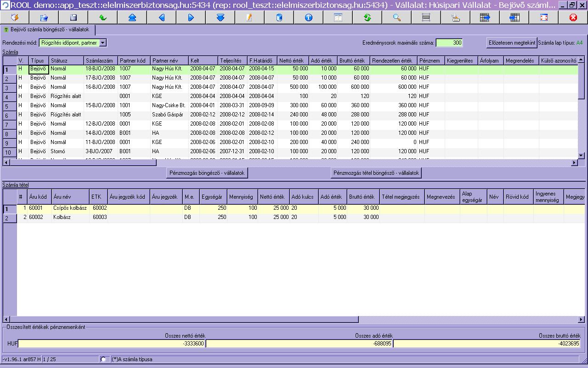
Task: Select the Bejövő számla böngésző - vállalatok tab
Action: click(49, 29)
